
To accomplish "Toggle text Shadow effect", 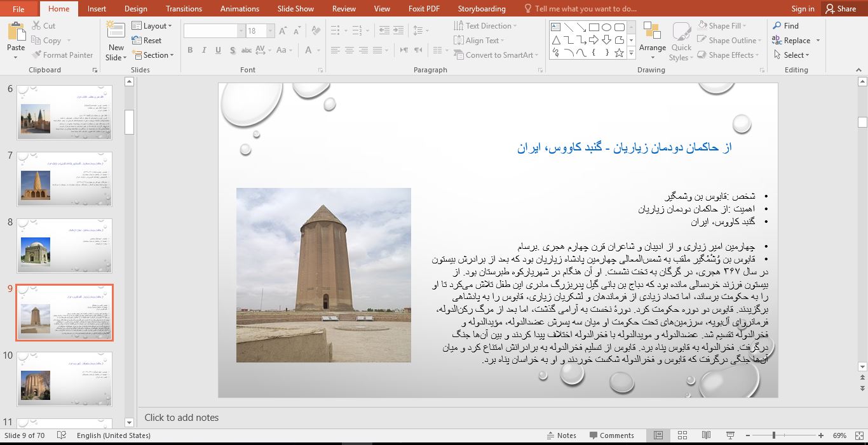I will [232, 50].
